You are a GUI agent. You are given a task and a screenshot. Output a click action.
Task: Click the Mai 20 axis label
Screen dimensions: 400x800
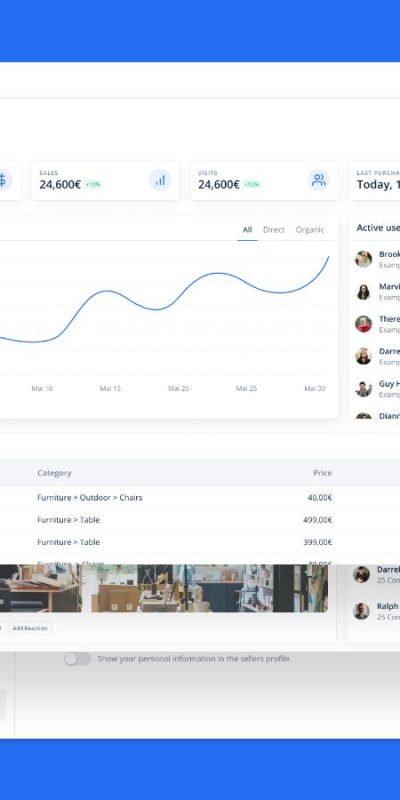click(x=179, y=389)
